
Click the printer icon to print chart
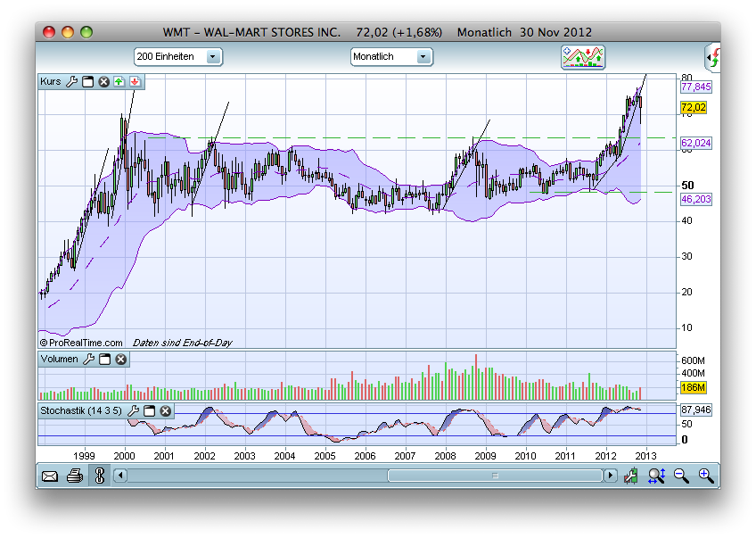(75, 476)
